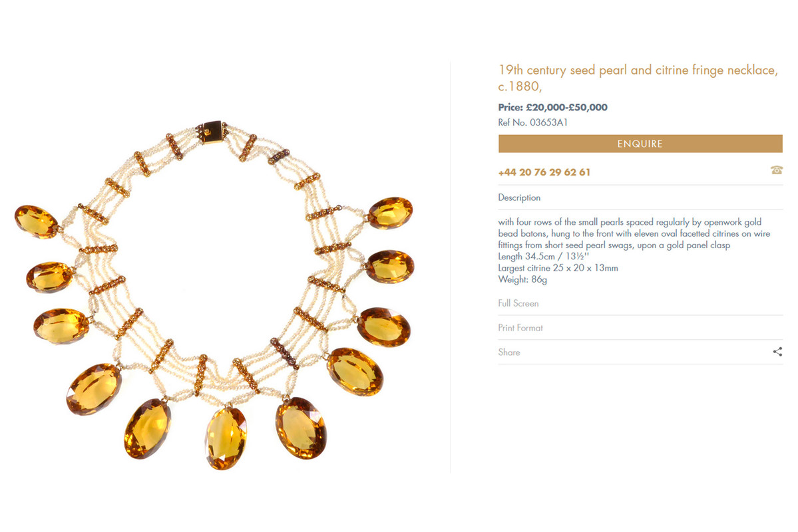Click the Share label text

[509, 352]
